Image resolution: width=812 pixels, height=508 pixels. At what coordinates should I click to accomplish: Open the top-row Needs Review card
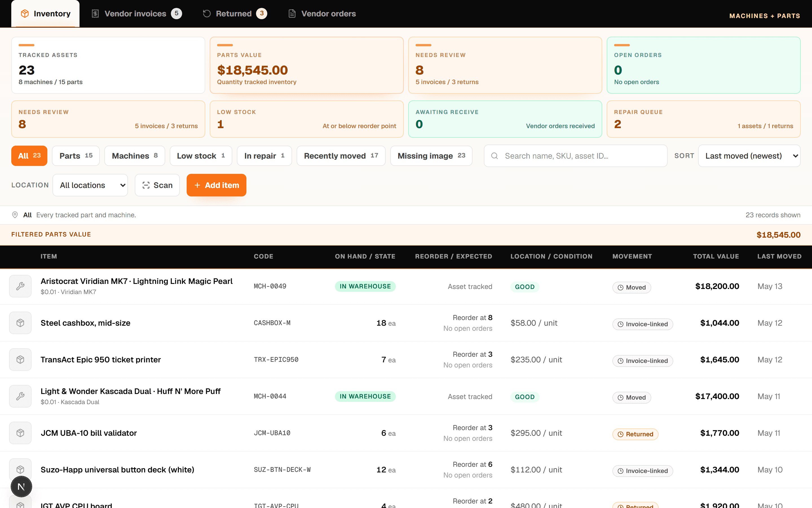coord(505,65)
